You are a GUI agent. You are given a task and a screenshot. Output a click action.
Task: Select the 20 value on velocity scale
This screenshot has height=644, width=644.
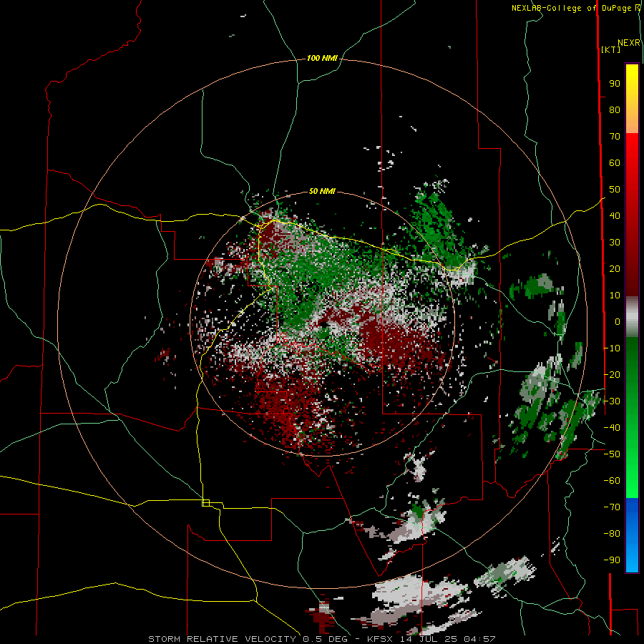[x=615, y=268]
